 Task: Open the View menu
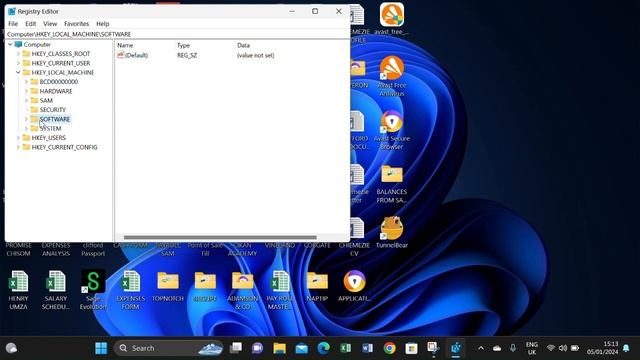[50, 24]
